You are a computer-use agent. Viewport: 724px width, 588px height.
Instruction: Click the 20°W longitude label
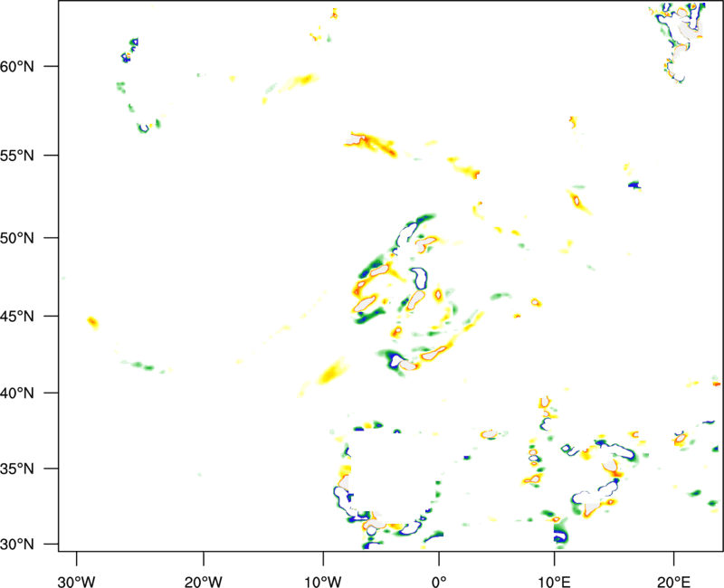pyautogui.click(x=204, y=582)
